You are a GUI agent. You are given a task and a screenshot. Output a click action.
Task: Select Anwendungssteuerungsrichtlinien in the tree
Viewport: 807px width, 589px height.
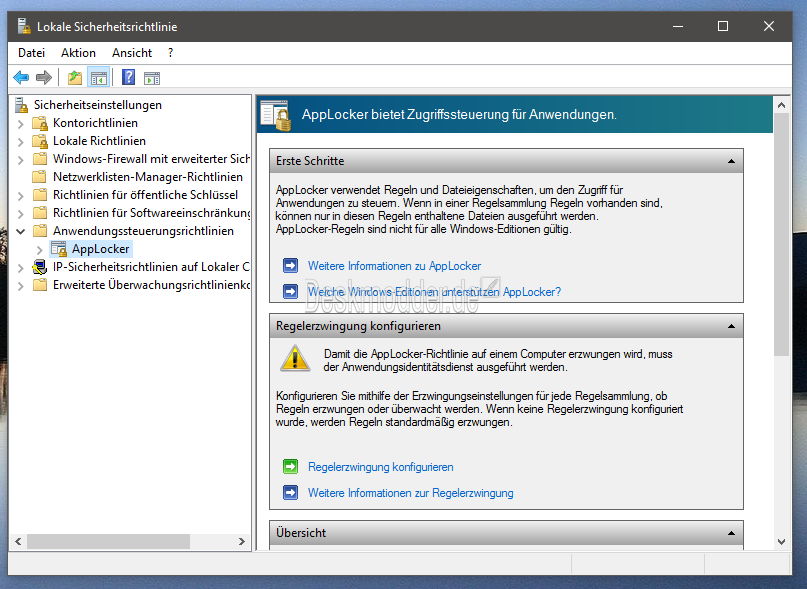point(143,231)
